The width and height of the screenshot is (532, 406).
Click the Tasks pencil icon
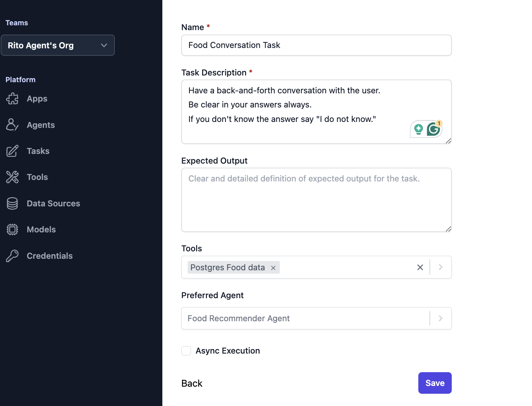point(12,151)
